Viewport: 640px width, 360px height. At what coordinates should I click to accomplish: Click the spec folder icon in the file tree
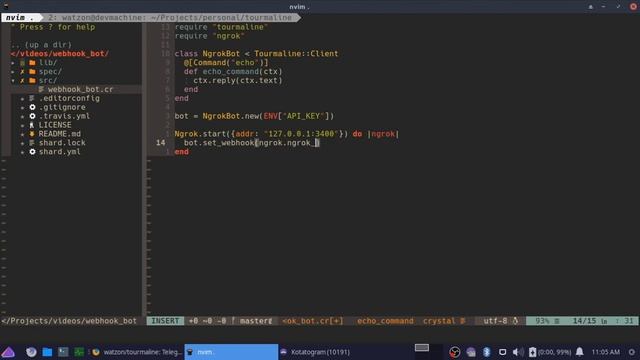click(32, 72)
